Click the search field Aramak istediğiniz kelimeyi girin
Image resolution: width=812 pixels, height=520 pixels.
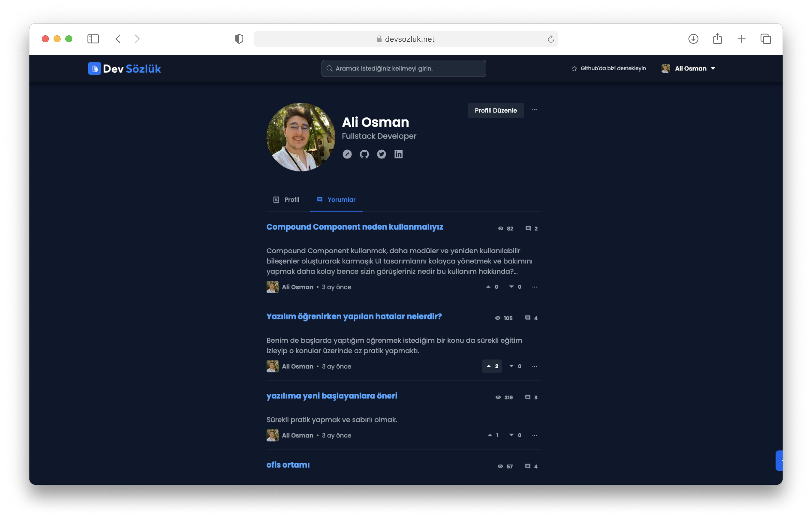pyautogui.click(x=404, y=69)
